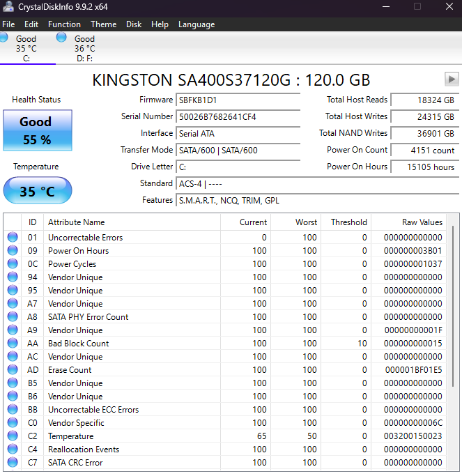
Task: Click the status icon for Vendor Specific C0 row
Action: (x=13, y=422)
